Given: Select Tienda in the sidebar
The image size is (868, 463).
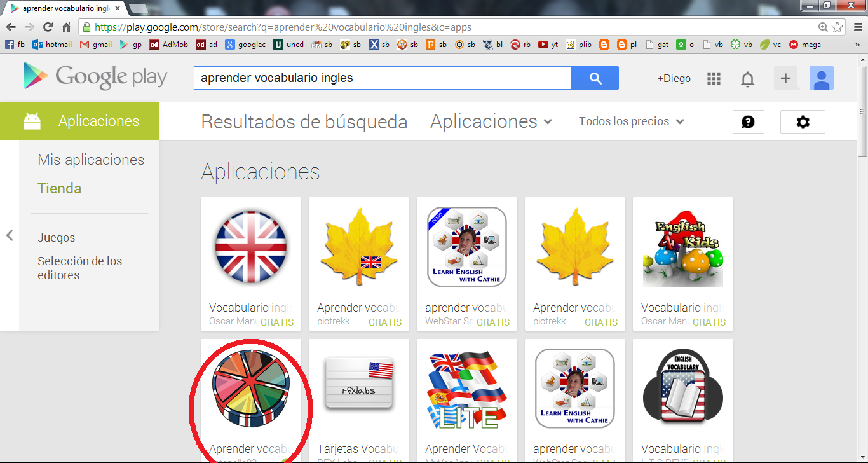Looking at the screenshot, I should click(59, 188).
